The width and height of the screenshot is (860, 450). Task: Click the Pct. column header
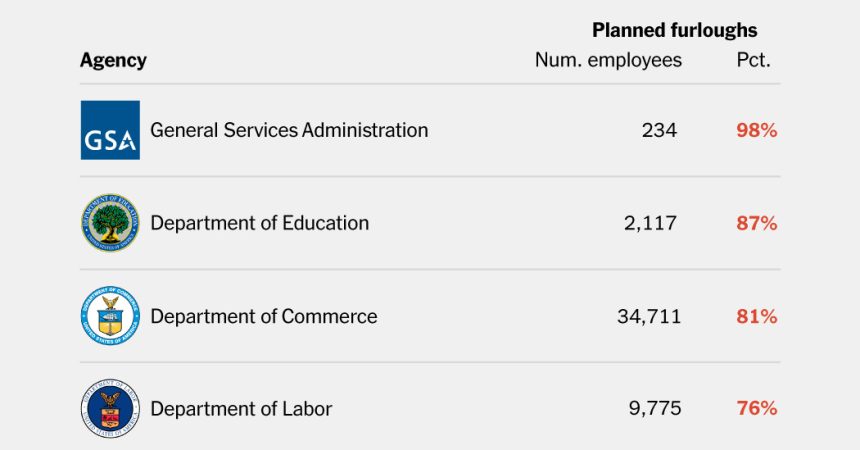(753, 60)
